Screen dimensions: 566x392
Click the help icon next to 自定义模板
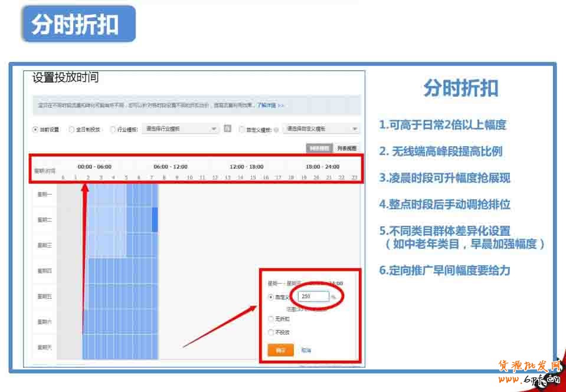pos(276,130)
